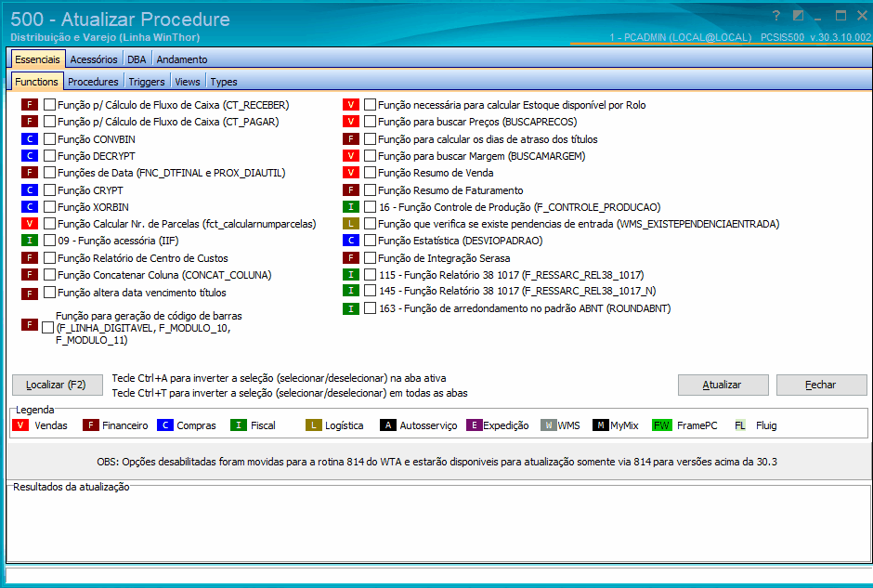This screenshot has width=873, height=588.
Task: Click the Fechar button
Action: point(821,385)
